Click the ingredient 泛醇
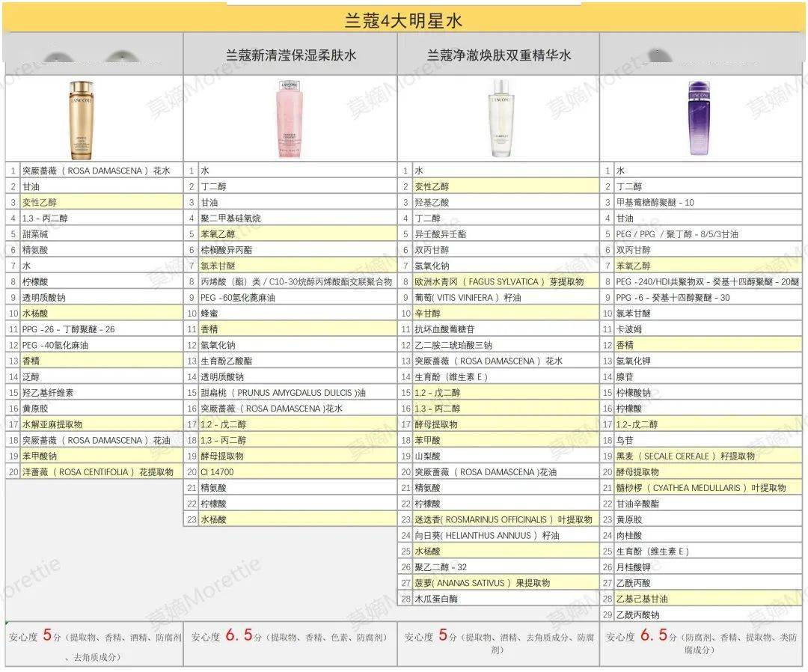Screen dimensions: 808x672 [31, 376]
